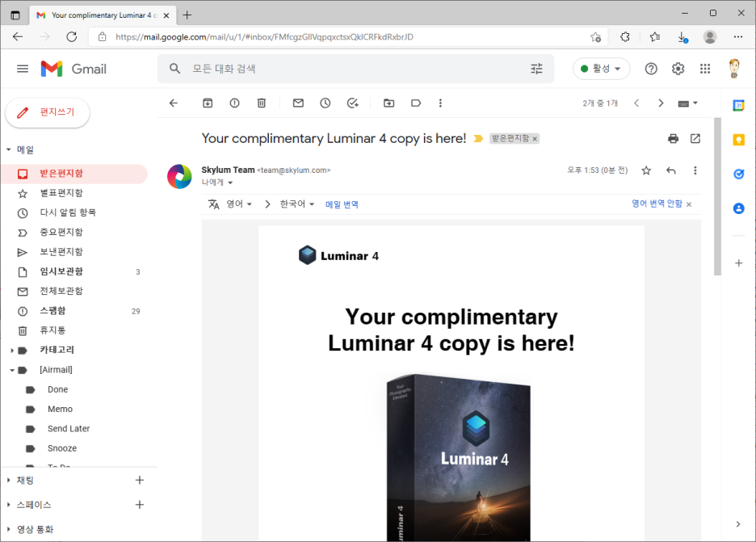Click the email vertical scrollbar

(x=717, y=197)
